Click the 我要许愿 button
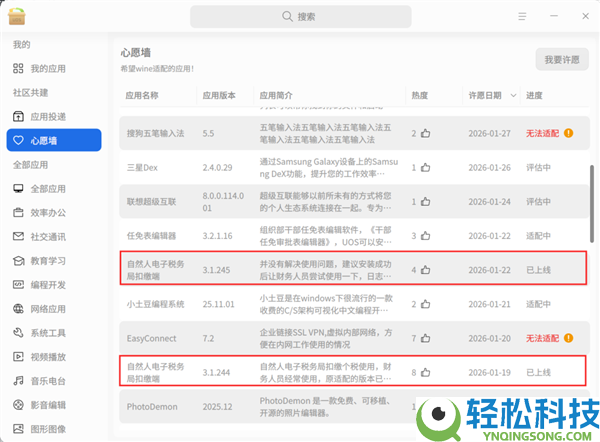 point(562,59)
